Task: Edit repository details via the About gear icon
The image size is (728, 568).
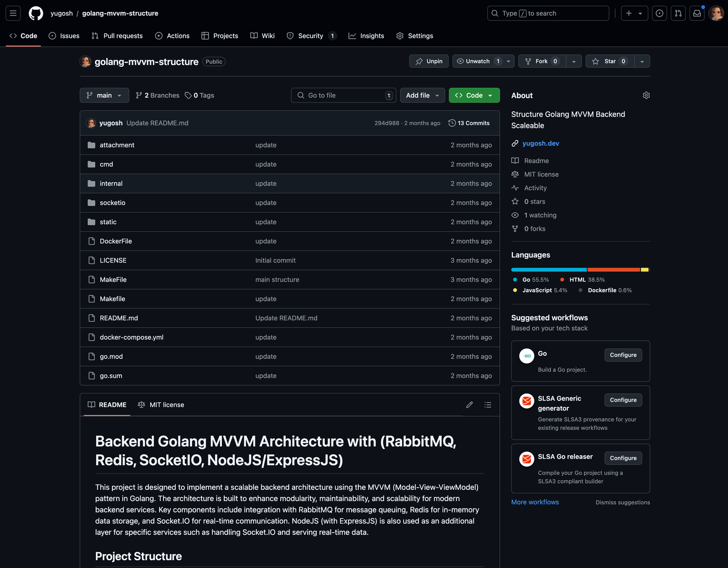Action: [x=646, y=95]
